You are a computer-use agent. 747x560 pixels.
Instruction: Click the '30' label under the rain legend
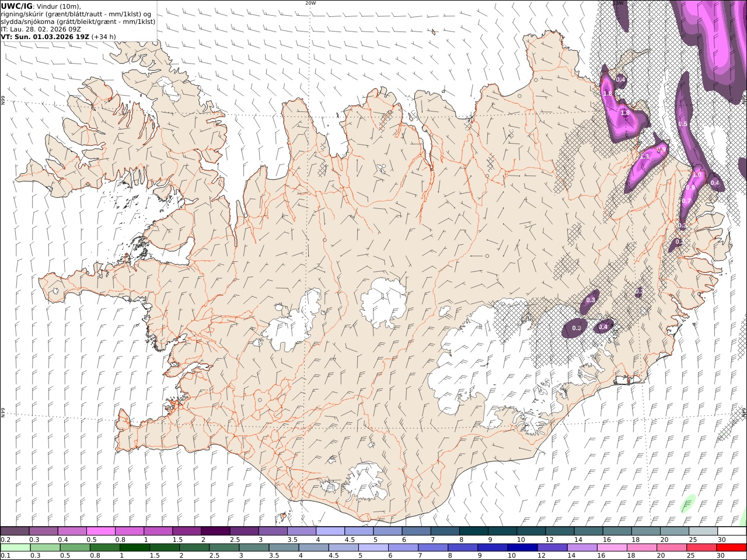(x=721, y=556)
